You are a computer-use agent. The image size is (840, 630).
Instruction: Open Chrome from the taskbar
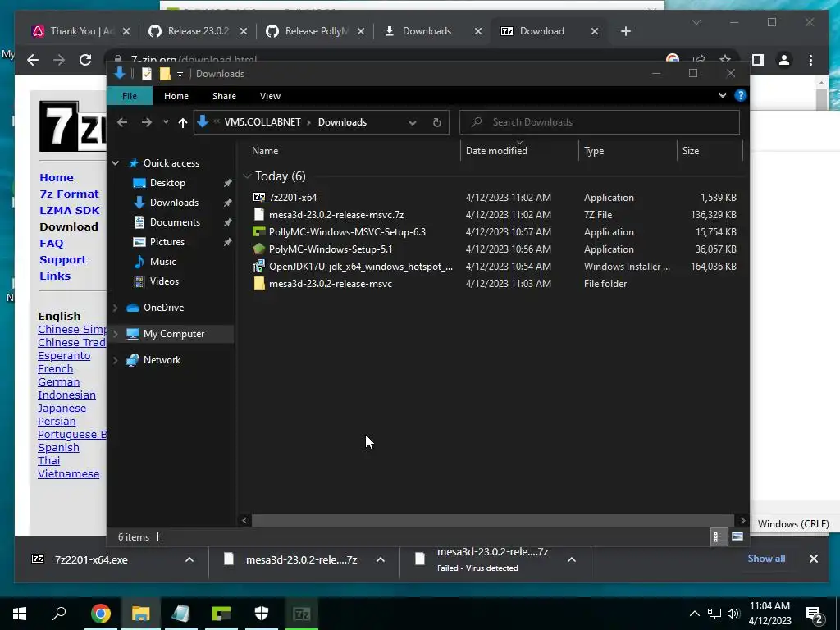pos(100,614)
